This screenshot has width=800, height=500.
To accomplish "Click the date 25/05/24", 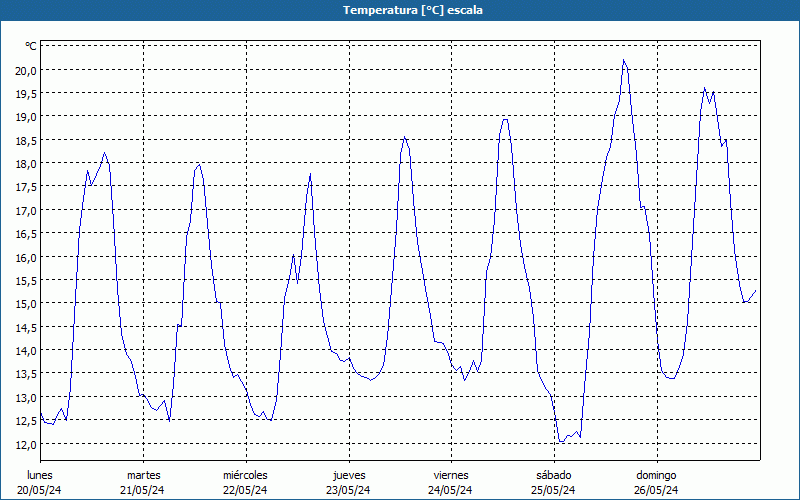I will [553, 491].
